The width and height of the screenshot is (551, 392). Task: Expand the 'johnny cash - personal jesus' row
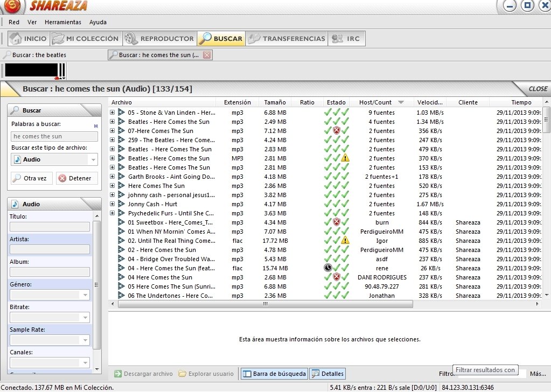point(112,194)
